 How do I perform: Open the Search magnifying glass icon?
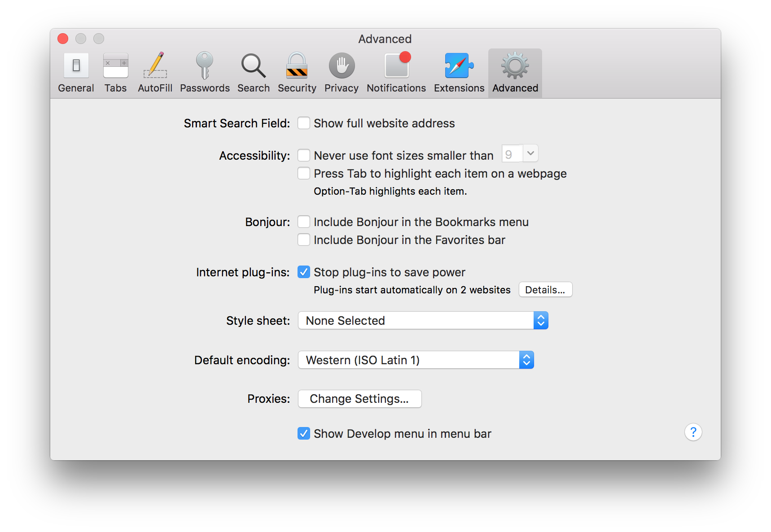(254, 66)
